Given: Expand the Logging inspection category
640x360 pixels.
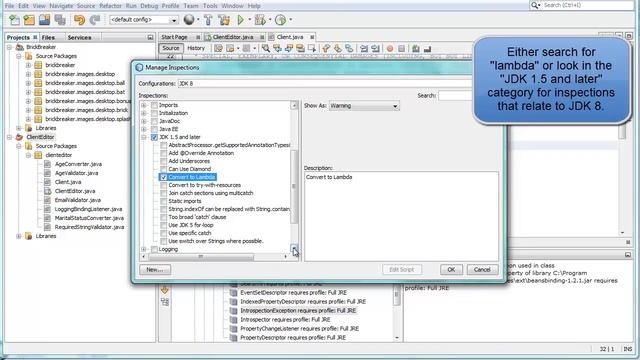Looking at the screenshot, I should coord(144,249).
